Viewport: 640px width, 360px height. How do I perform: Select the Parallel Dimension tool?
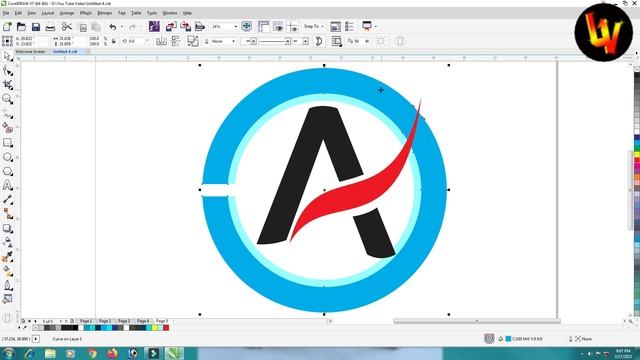click(x=7, y=200)
